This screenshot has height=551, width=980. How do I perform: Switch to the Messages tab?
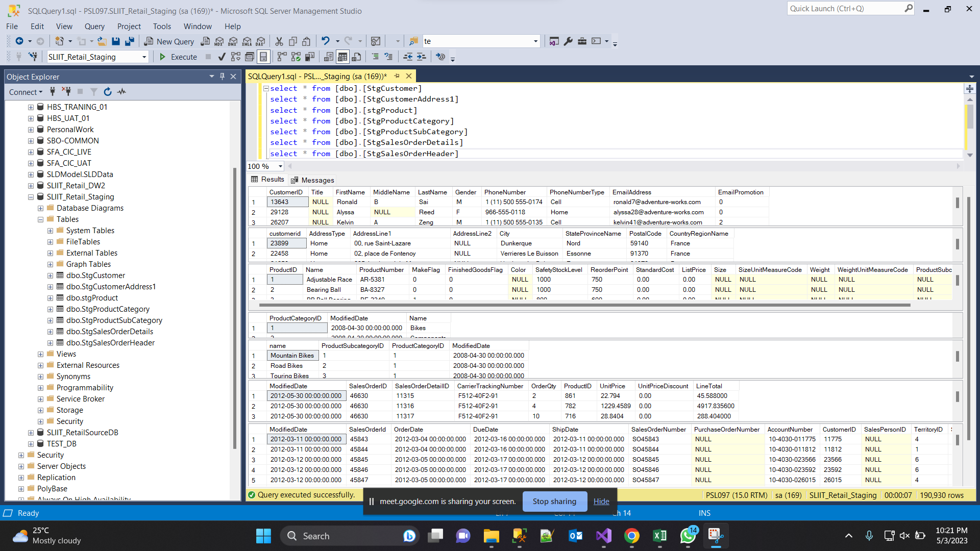pos(312,180)
